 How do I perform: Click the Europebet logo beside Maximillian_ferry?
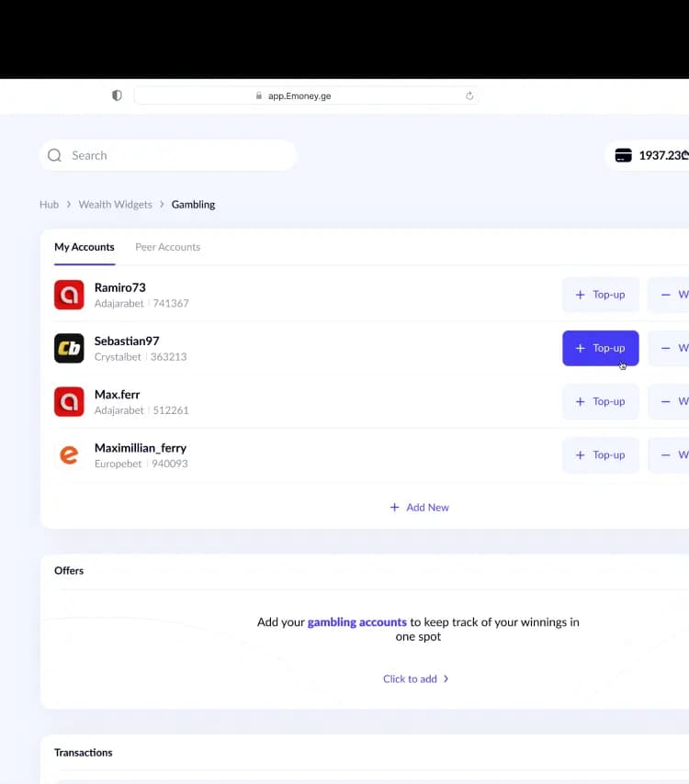(x=69, y=455)
